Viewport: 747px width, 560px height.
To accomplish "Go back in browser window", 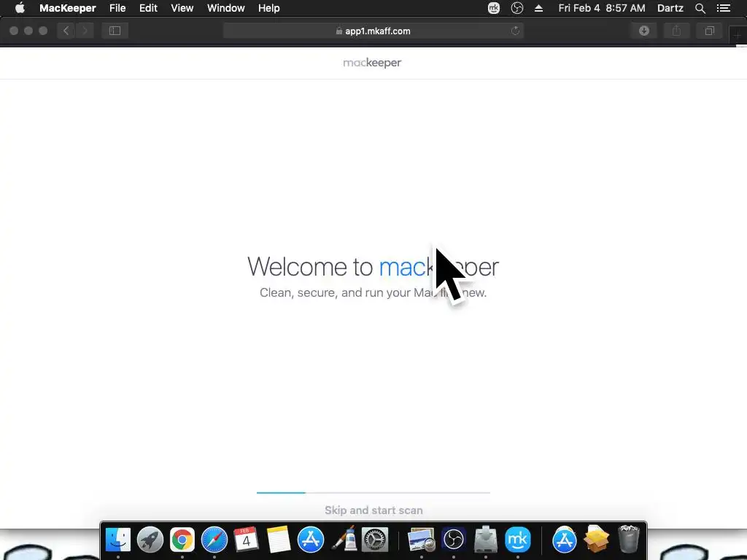I will click(66, 31).
